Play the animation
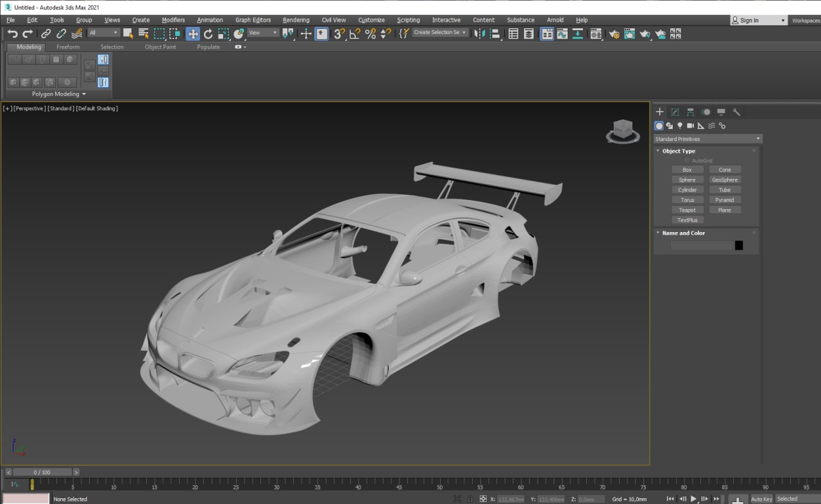The image size is (821, 504). [693, 499]
